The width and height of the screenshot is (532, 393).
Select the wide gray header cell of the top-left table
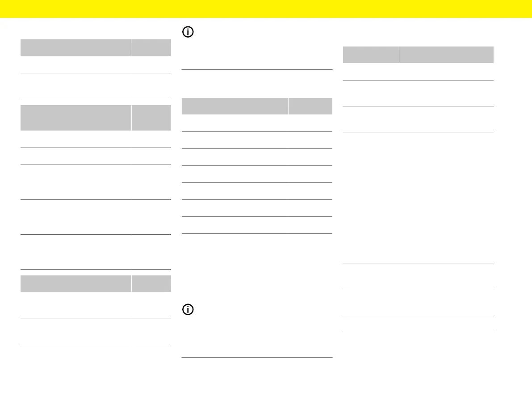tap(75, 47)
